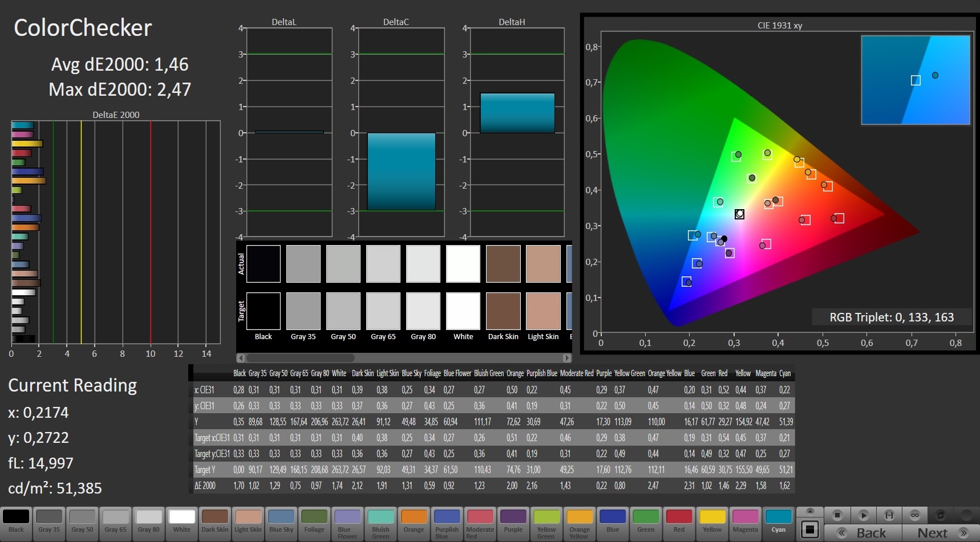Click the play icon to read current patch

(x=863, y=515)
